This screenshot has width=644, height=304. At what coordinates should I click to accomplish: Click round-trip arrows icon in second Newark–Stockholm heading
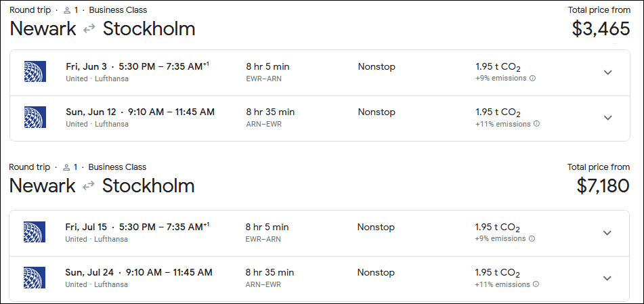coord(89,186)
